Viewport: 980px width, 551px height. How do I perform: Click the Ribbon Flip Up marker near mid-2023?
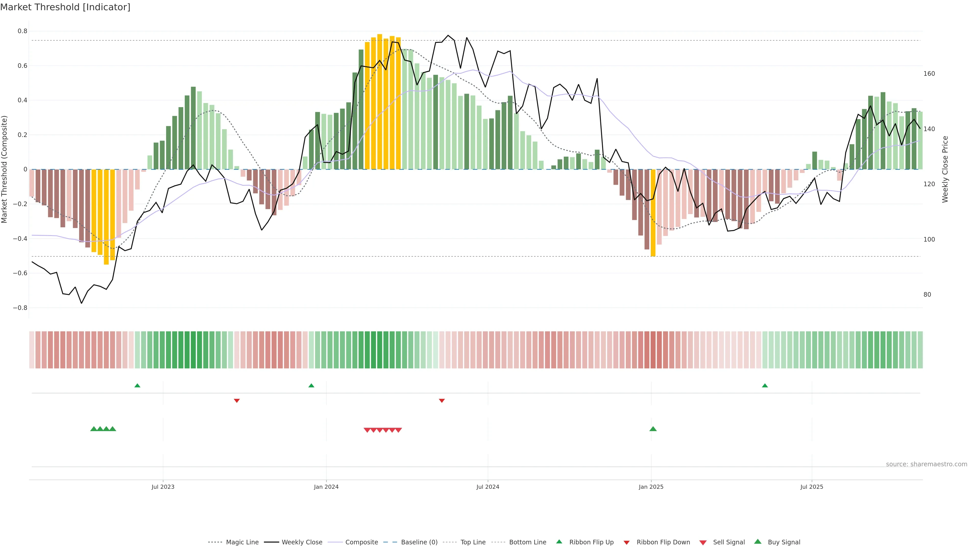click(137, 386)
